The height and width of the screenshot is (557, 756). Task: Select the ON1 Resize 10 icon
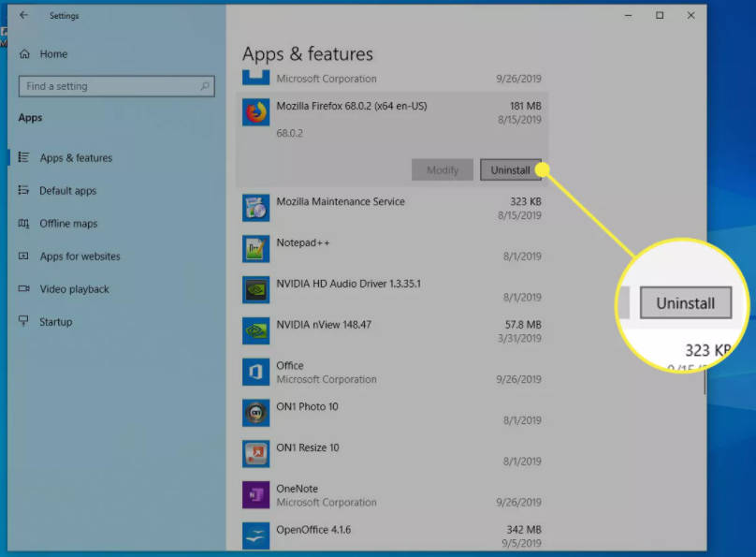click(x=255, y=454)
